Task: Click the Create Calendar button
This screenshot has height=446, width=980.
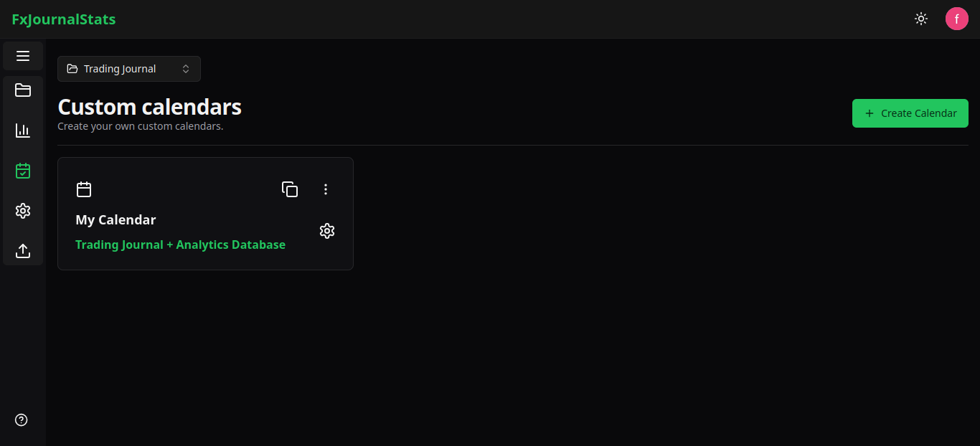Action: coord(910,113)
